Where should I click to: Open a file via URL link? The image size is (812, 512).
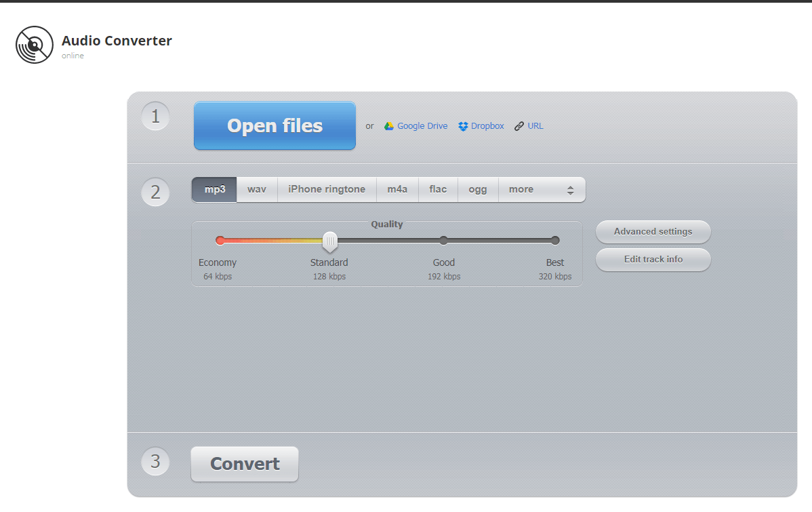click(x=535, y=126)
